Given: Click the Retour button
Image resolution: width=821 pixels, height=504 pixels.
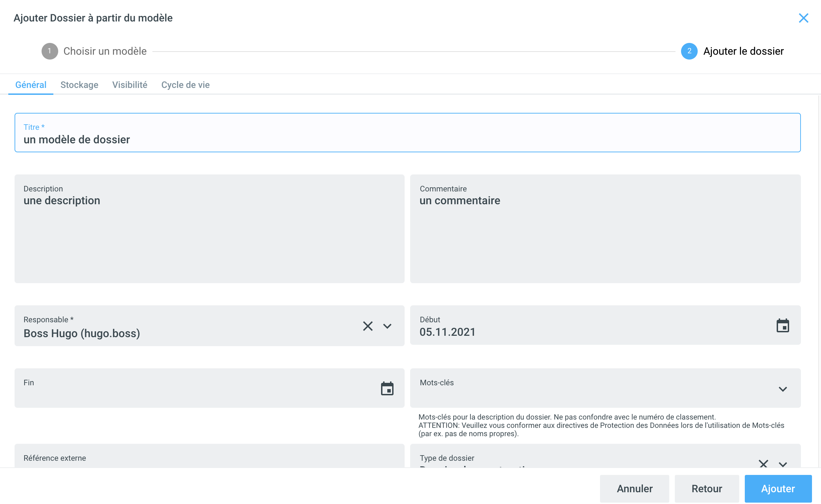Looking at the screenshot, I should [707, 488].
